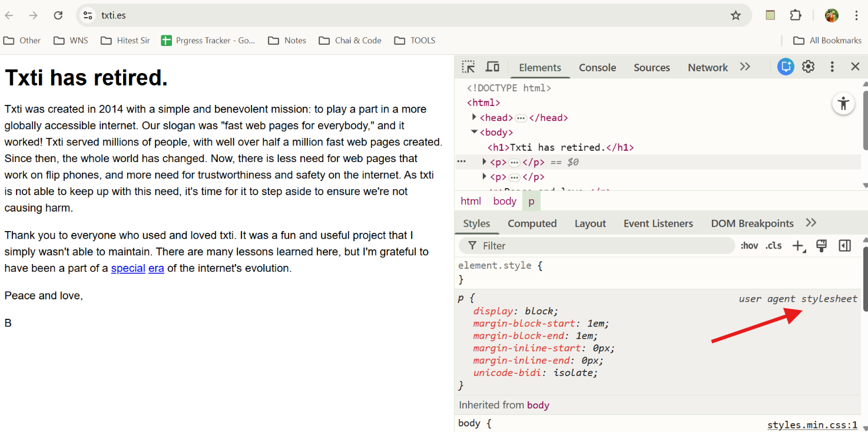Select html in the breadcrumb bar

coord(471,201)
